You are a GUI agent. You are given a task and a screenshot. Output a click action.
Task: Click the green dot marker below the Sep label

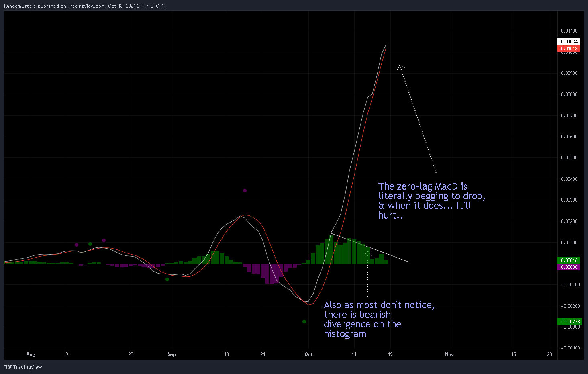tap(167, 279)
